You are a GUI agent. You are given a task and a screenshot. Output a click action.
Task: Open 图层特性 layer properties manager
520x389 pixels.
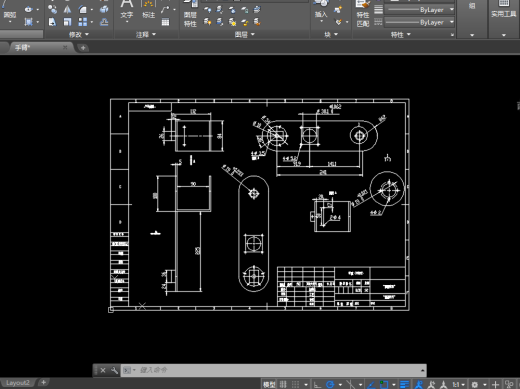click(x=190, y=14)
